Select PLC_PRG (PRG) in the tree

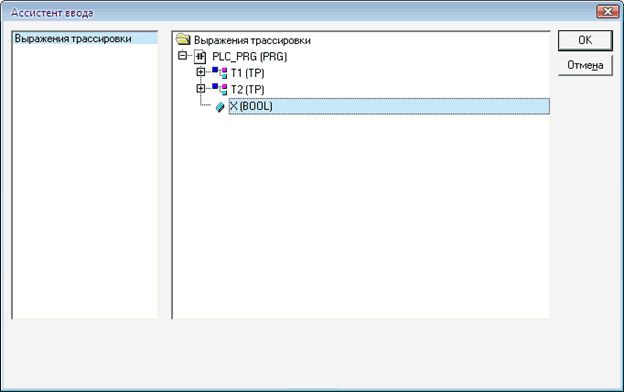click(x=250, y=57)
